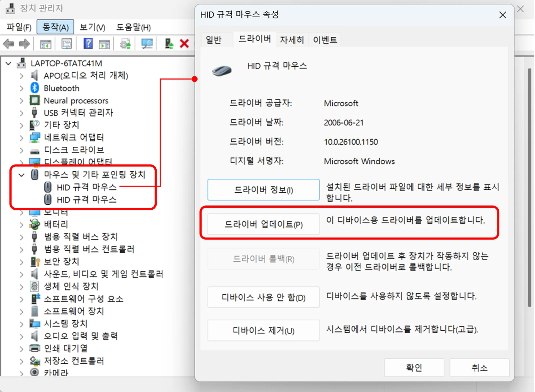Viewport: 535px width, 392px height.
Task: Click the 디바이스 사용 안 함(D) button
Action: click(263, 297)
